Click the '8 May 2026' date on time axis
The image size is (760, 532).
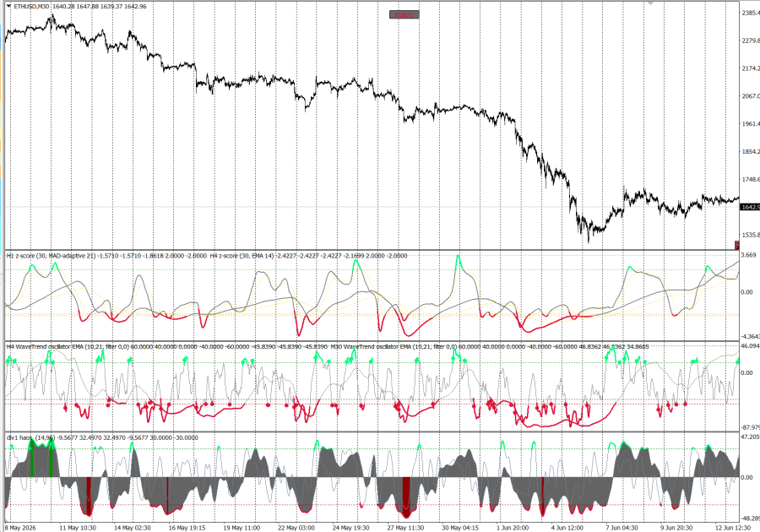pos(20,528)
